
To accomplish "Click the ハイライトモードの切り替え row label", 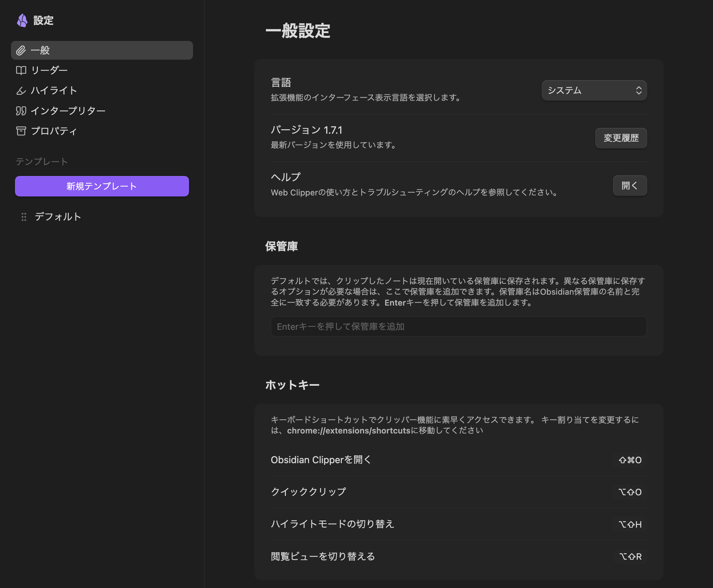I will (x=333, y=524).
